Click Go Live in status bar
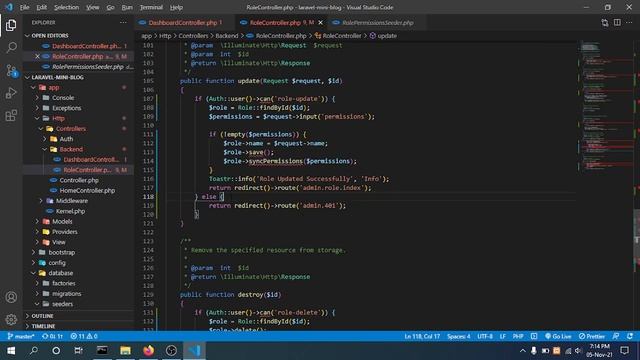Image resolution: width=640 pixels, height=360 pixels. coord(558,336)
